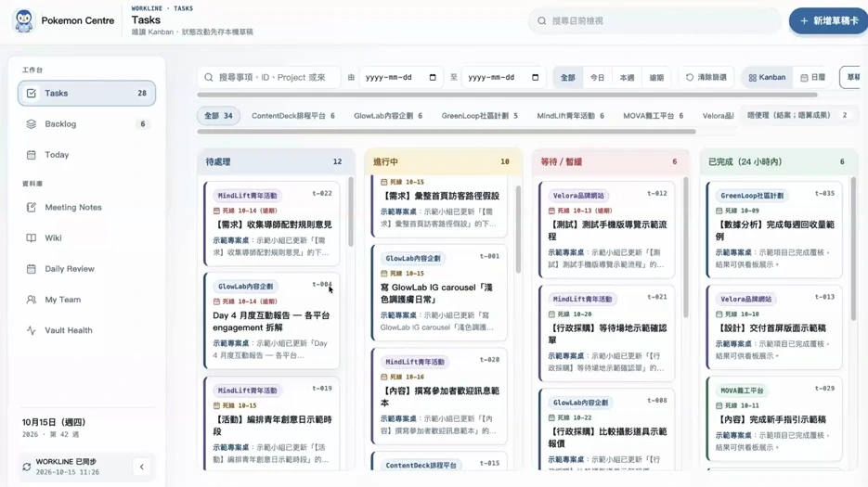Click the Today calendar icon
This screenshot has height=487, width=868.
(32, 155)
